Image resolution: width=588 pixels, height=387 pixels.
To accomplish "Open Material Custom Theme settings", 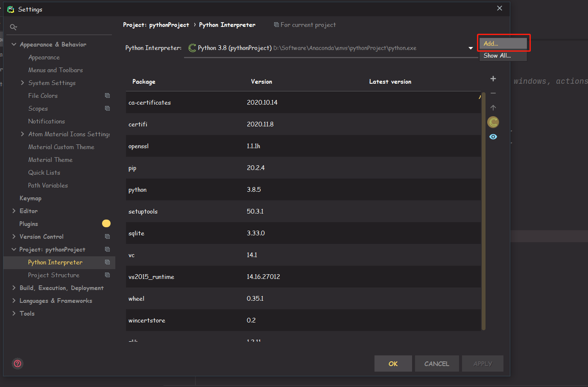I will [x=61, y=147].
